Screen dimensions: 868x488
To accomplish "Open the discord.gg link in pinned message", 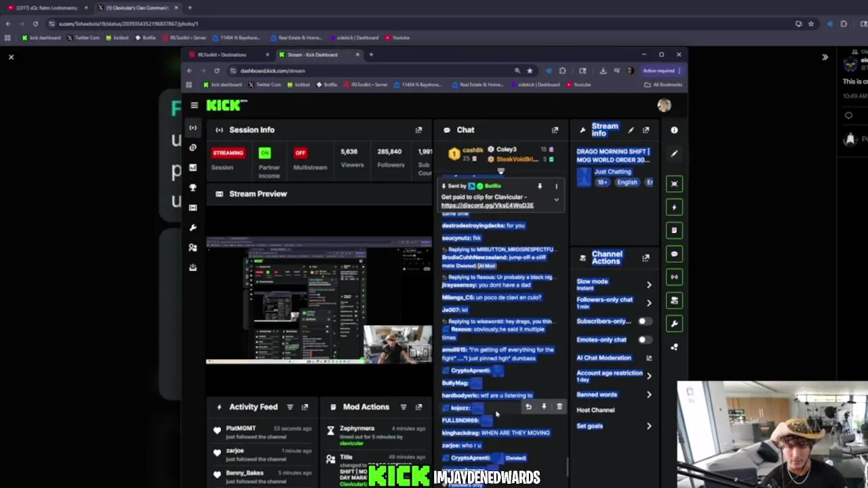I will click(488, 205).
